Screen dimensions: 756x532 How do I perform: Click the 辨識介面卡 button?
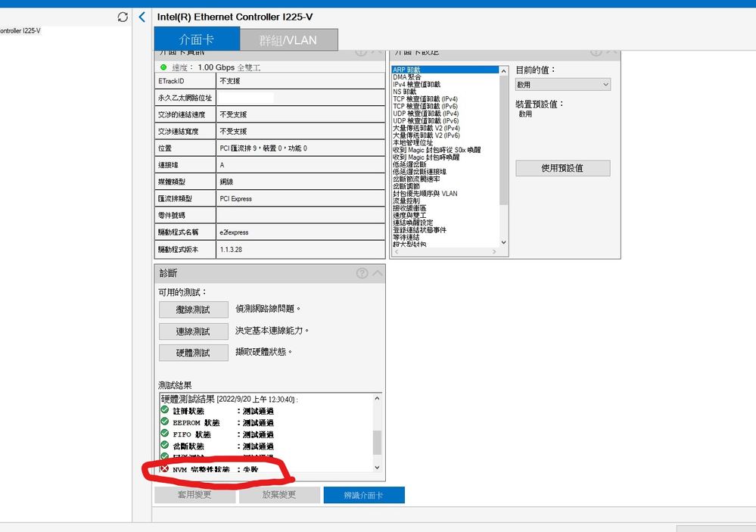pos(364,494)
